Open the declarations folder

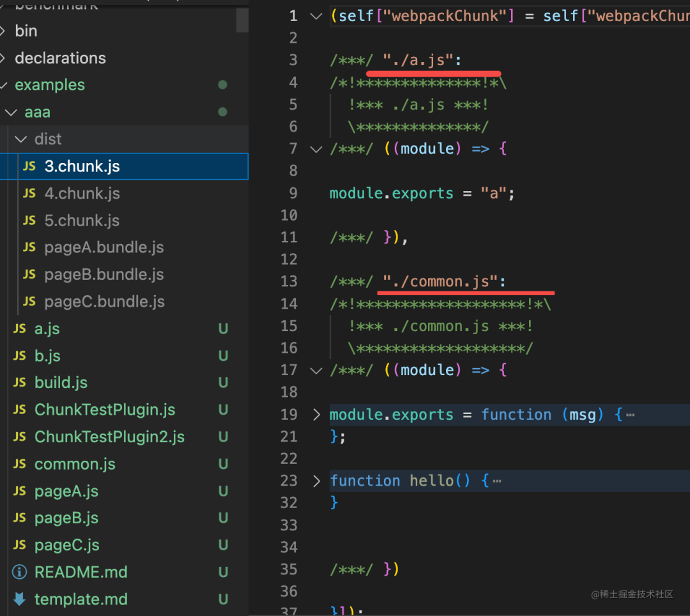tap(60, 58)
